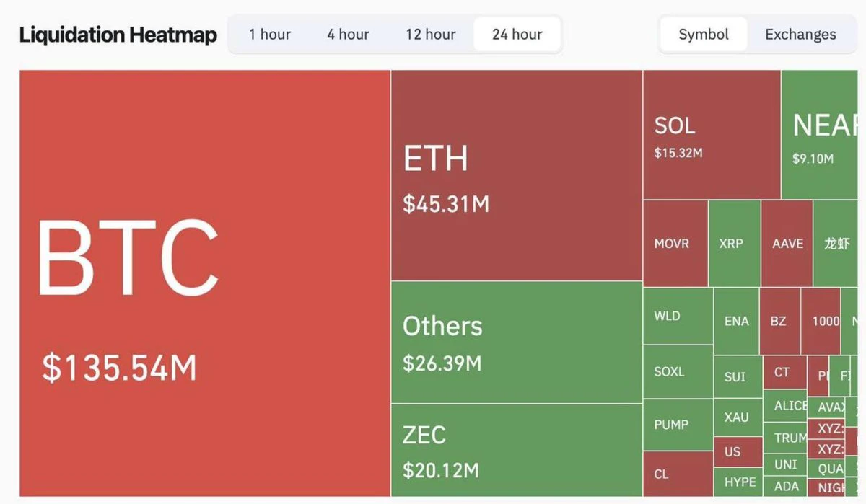This screenshot has height=504, width=866.
Task: Click the SOL $15.32M tile
Action: [x=712, y=134]
